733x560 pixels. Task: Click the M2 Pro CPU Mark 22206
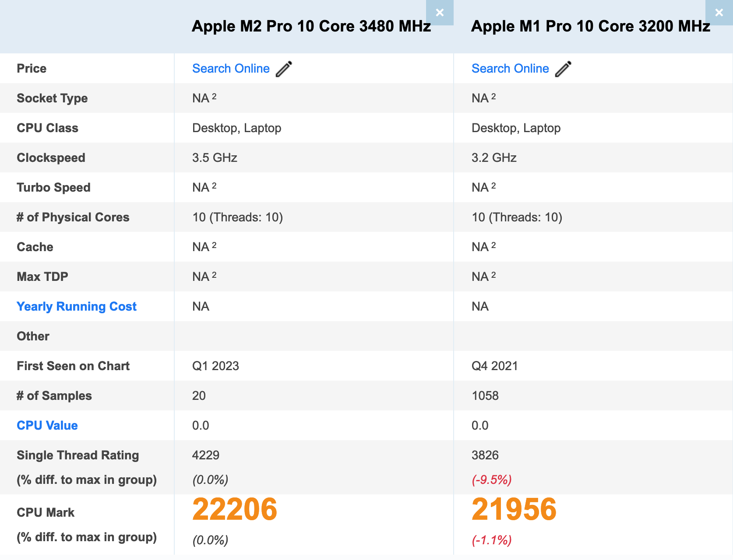pyautogui.click(x=235, y=509)
